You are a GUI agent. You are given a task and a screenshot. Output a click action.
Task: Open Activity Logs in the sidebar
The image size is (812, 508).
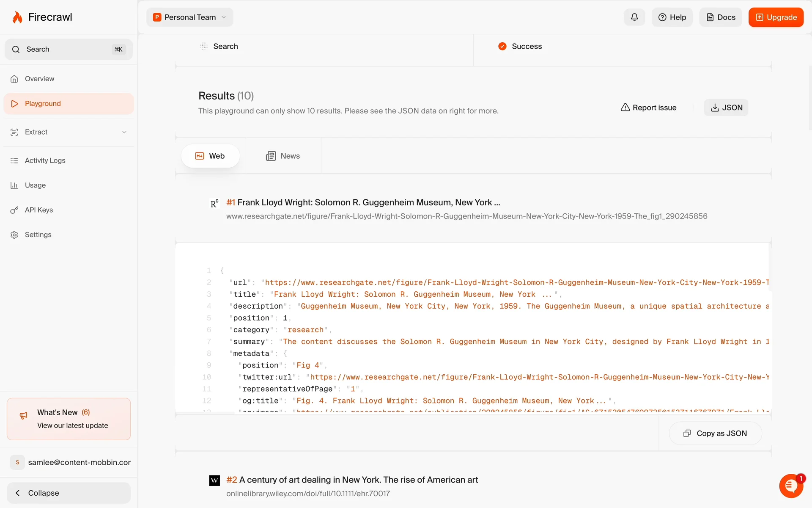45,160
